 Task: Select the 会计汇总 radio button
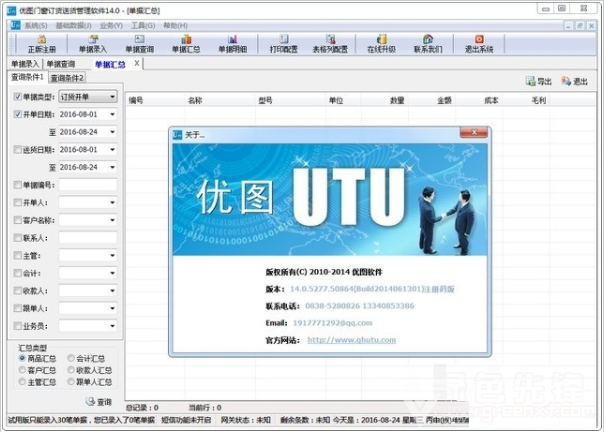(71, 358)
